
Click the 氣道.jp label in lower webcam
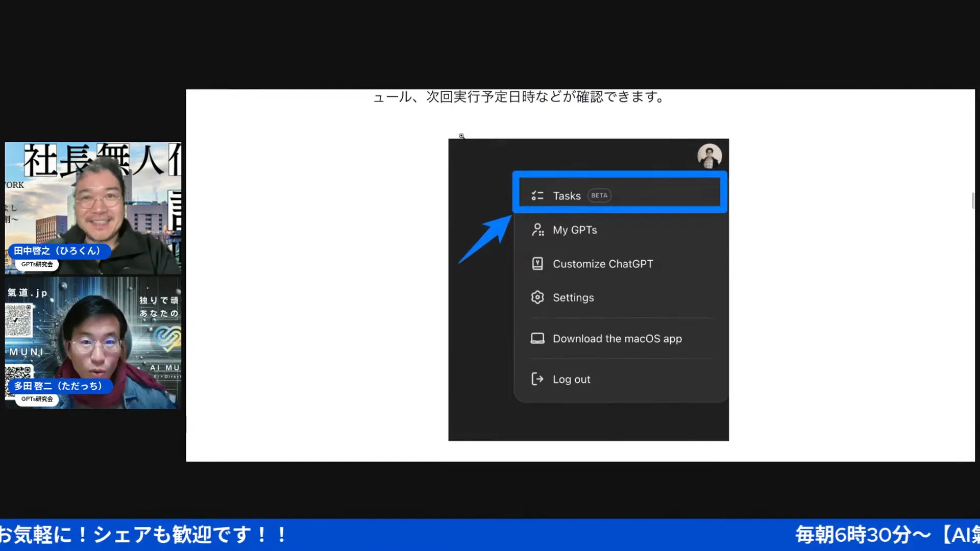point(28,293)
